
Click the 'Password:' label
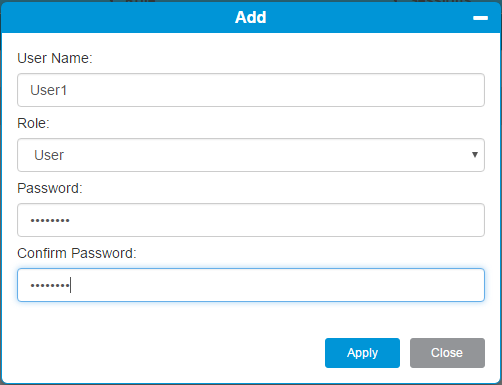pyautogui.click(x=50, y=188)
